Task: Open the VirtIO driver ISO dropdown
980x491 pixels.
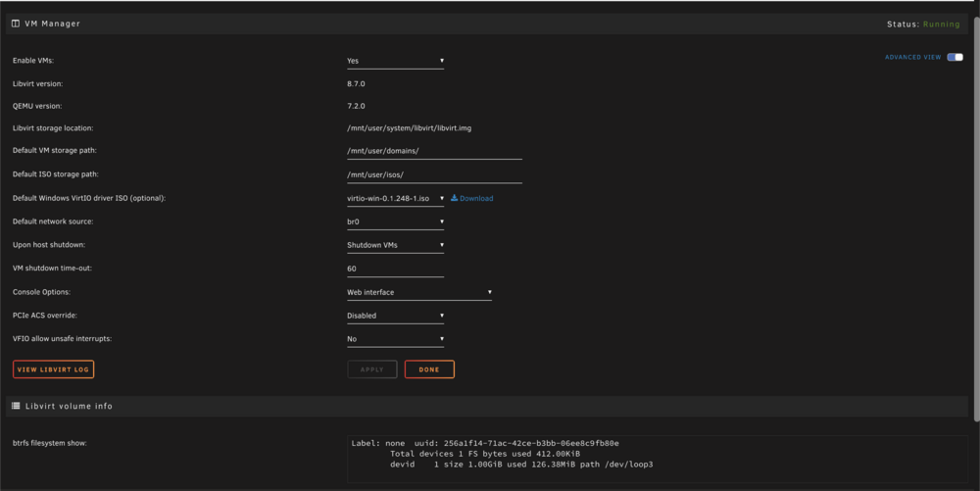Action: pyautogui.click(x=396, y=199)
